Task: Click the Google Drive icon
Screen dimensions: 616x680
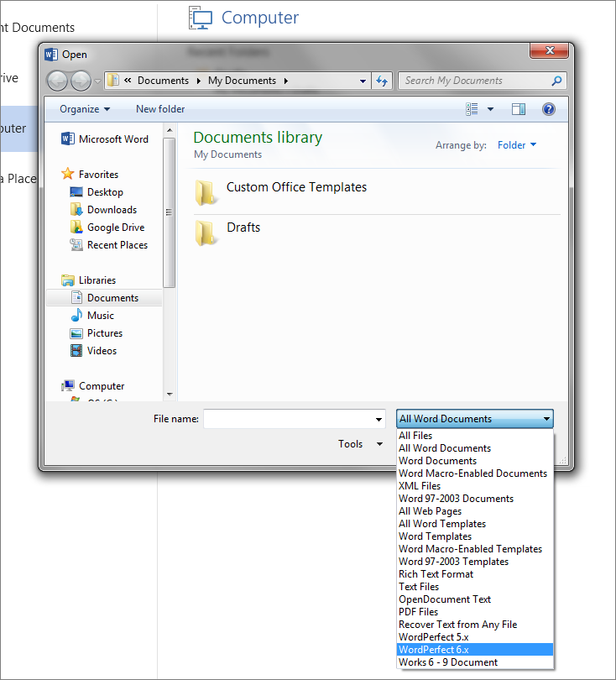Action: [x=76, y=228]
